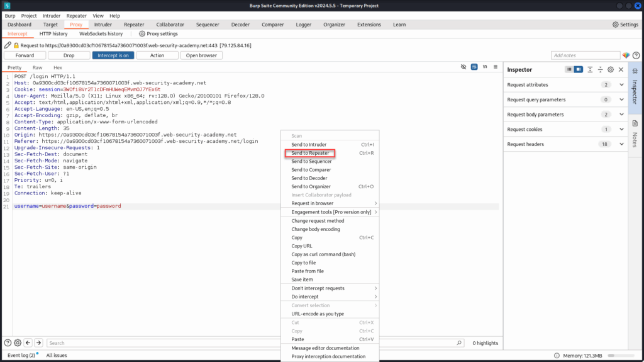Image resolution: width=644 pixels, height=362 pixels.
Task: Choose Send to Intruder in context menu
Action: pos(330,144)
